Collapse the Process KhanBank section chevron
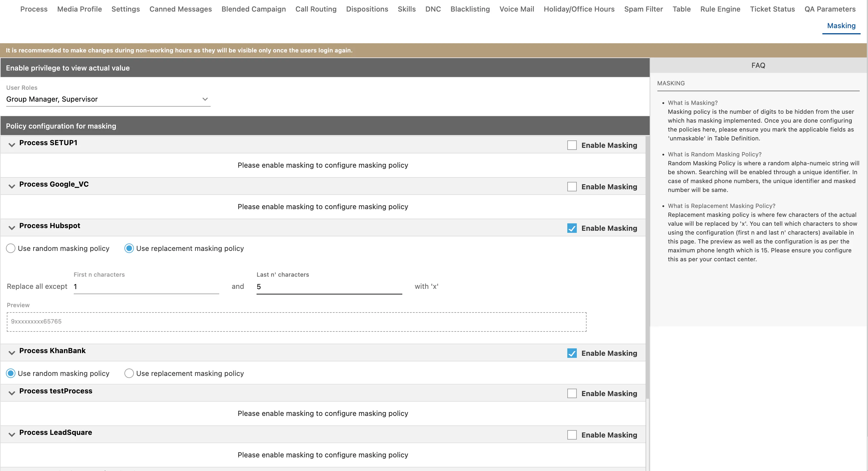Screen dimensions: 868x471 click(x=12, y=353)
